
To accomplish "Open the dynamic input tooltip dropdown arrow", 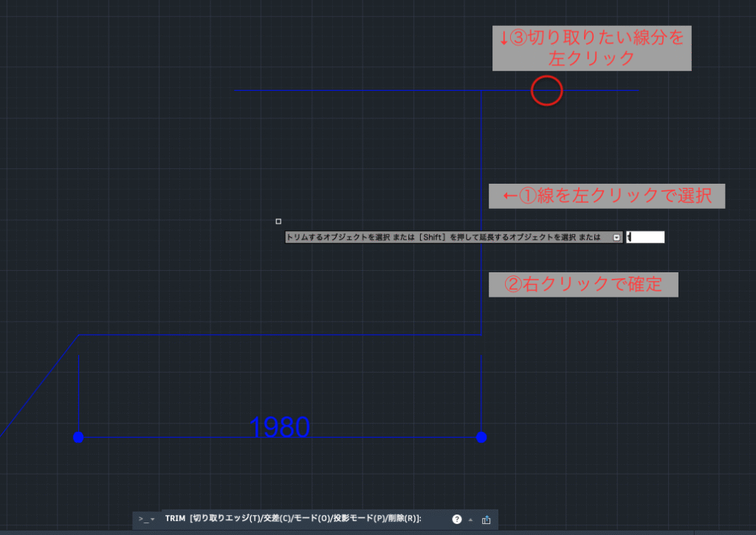I will coord(616,238).
